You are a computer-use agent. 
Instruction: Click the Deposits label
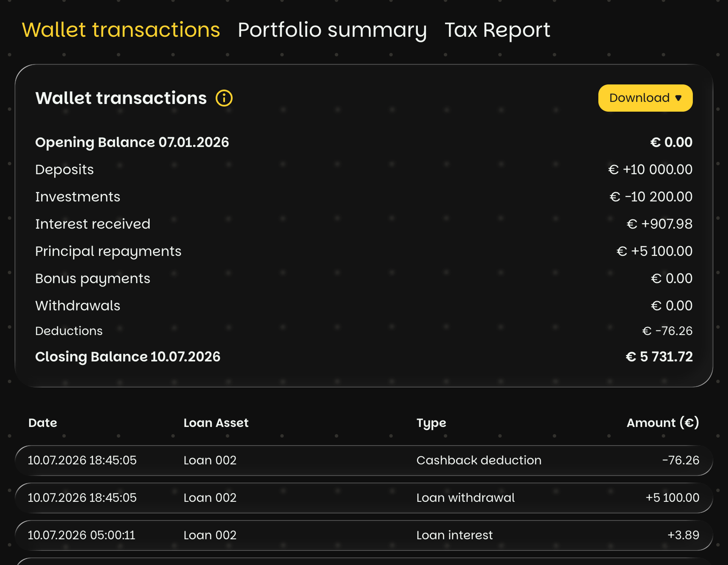(64, 170)
